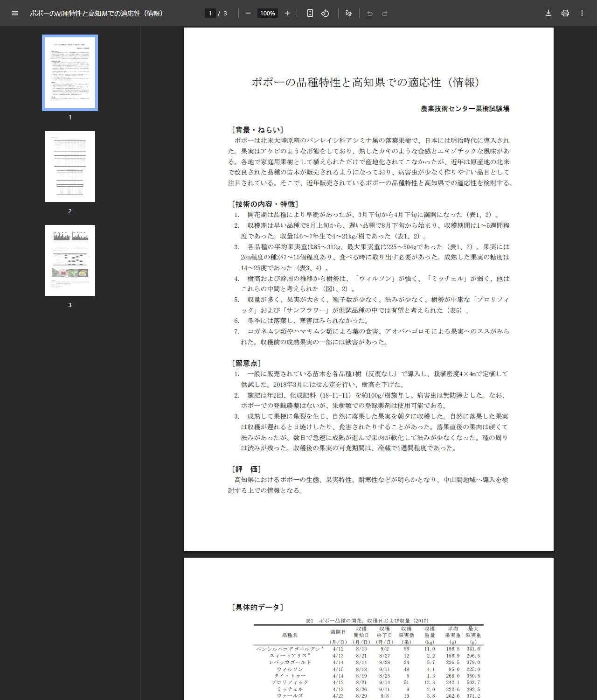Open page 1 thumbnail
597x700 pixels.
tap(70, 73)
